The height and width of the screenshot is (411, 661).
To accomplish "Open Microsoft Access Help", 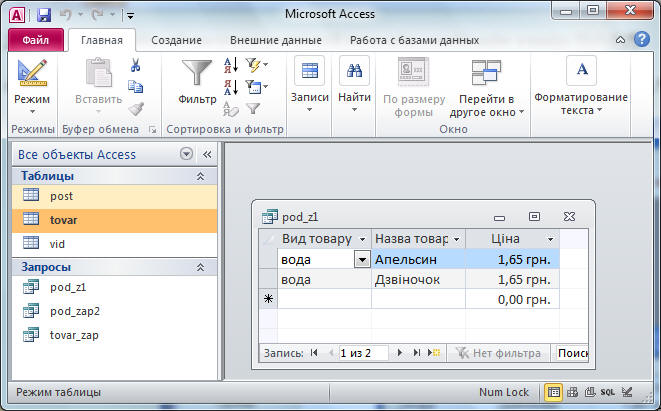I will click(x=642, y=39).
